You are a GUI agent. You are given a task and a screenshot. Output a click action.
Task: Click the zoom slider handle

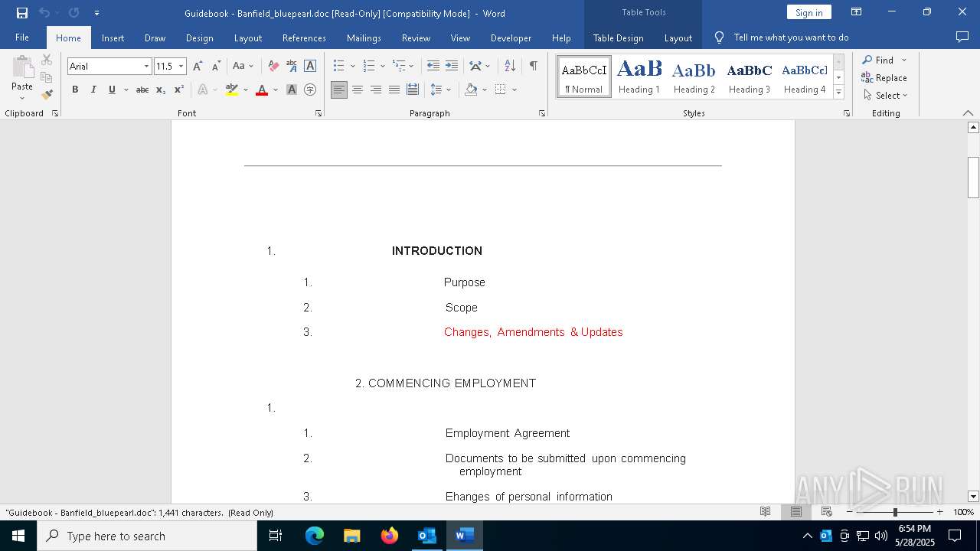coord(895,512)
